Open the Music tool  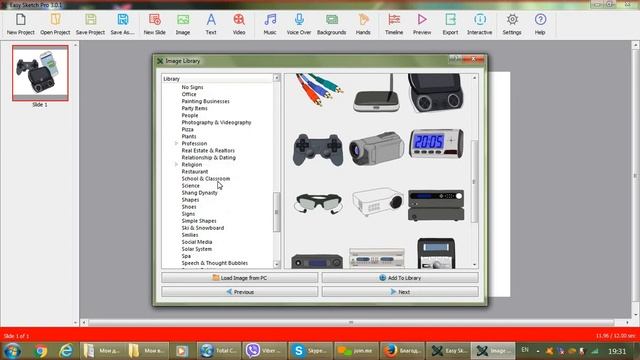pos(270,24)
